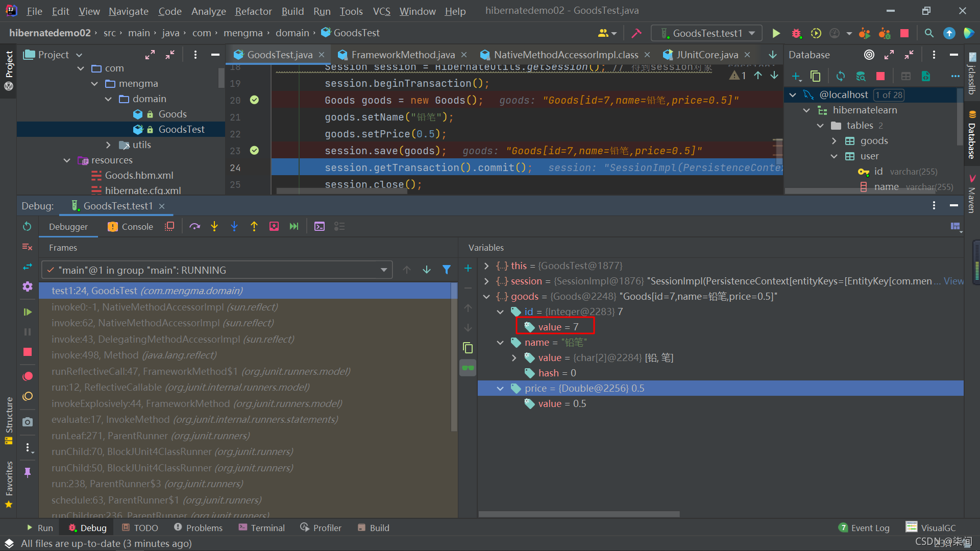Mute breakpoints icon in debug sidebar
The width and height of the screenshot is (980, 551).
[28, 396]
